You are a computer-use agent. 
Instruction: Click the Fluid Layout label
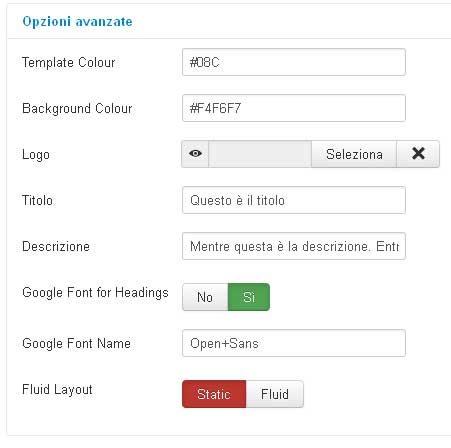pyautogui.click(x=57, y=389)
